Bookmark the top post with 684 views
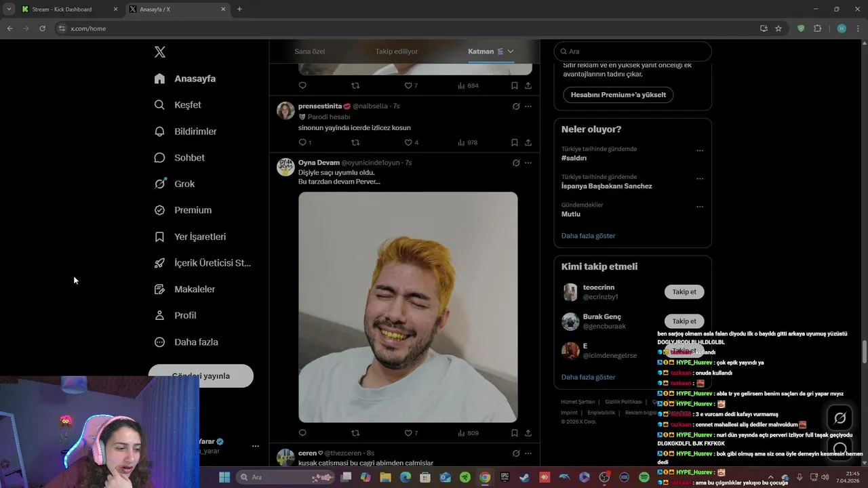This screenshot has width=868, height=488. tap(515, 85)
